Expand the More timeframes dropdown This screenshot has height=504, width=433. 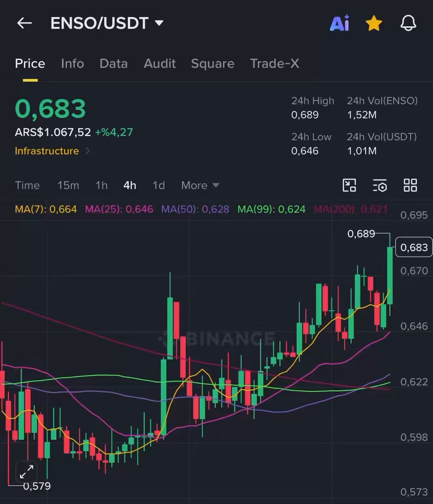(200, 185)
